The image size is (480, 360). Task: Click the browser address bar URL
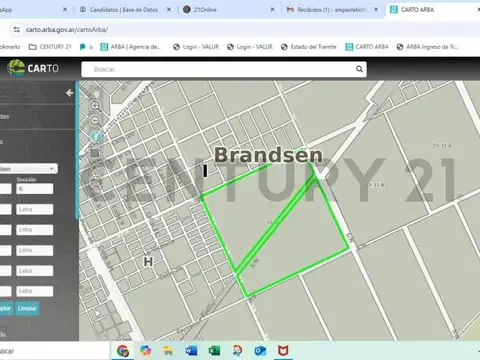point(67,30)
